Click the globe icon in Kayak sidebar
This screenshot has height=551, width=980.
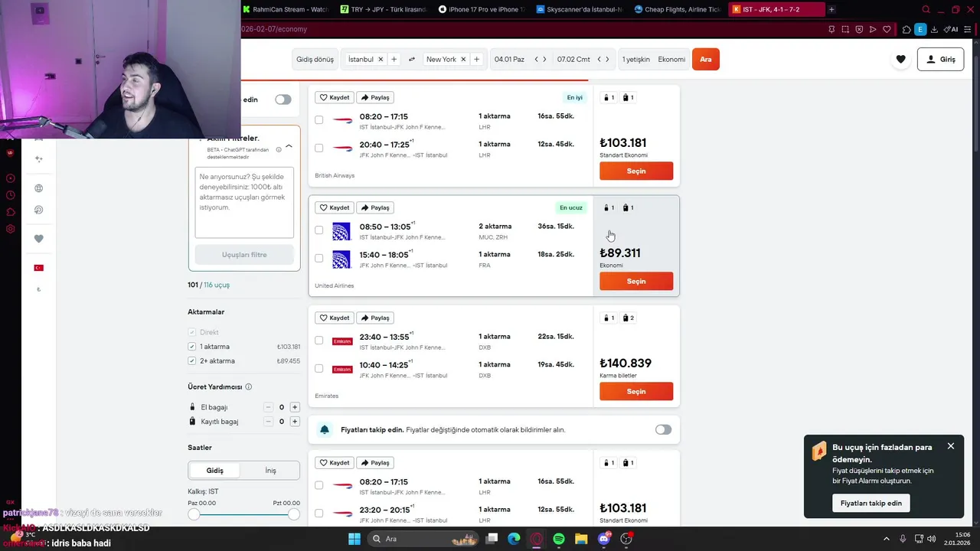39,188
